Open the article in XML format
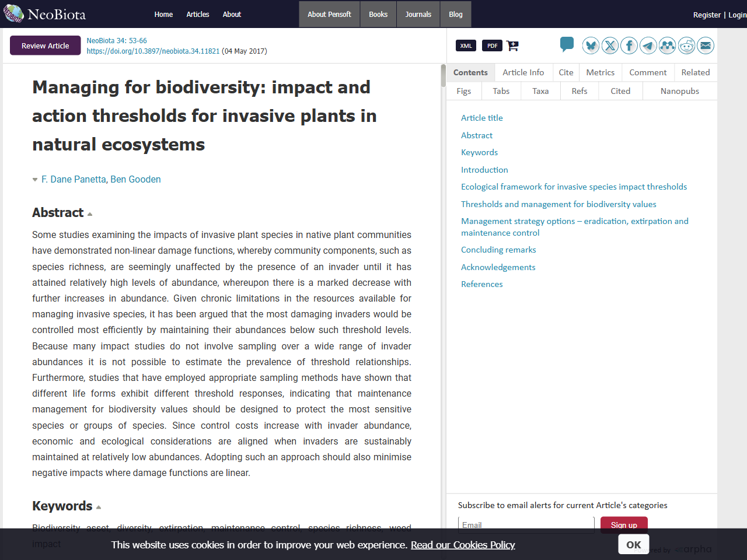Screen dimensions: 747x560 tap(466, 45)
